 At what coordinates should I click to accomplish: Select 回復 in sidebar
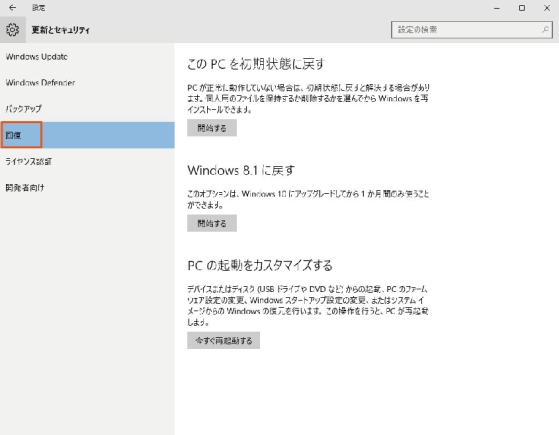pos(87,135)
